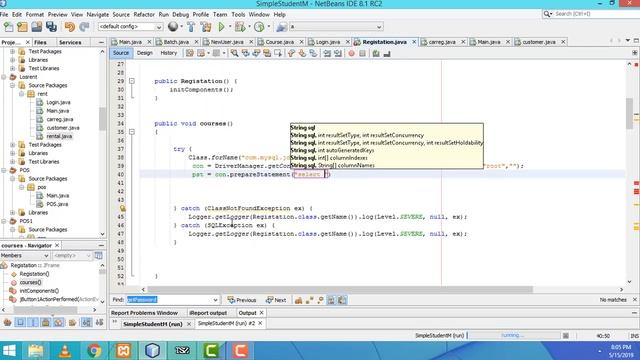Open the Report Problems Window tab
640x360 pixels.
(x=144, y=313)
